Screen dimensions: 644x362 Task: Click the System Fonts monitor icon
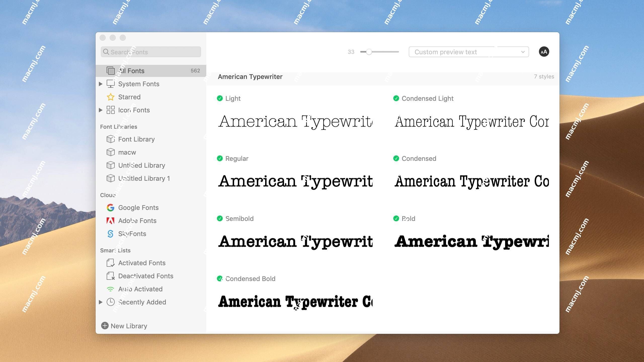(x=111, y=84)
